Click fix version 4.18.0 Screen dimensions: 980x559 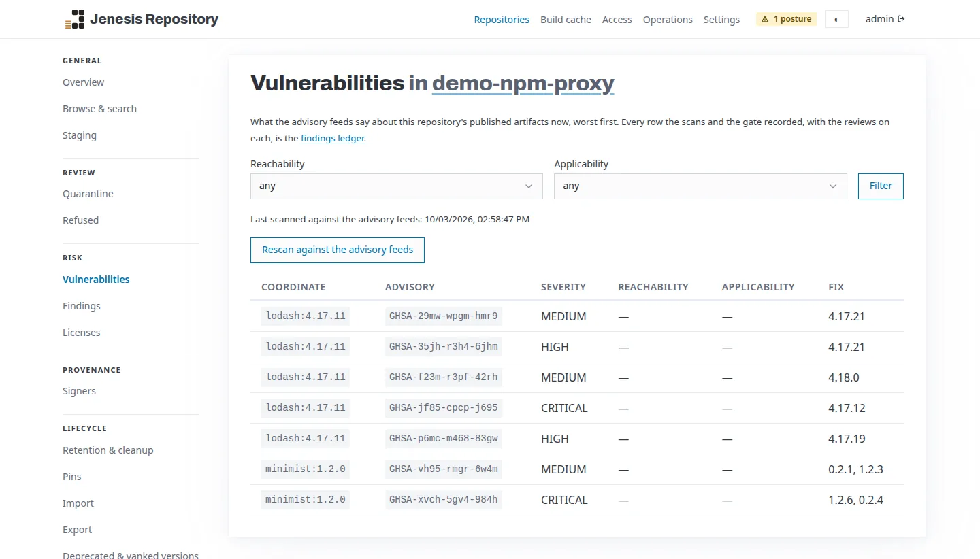click(x=844, y=377)
